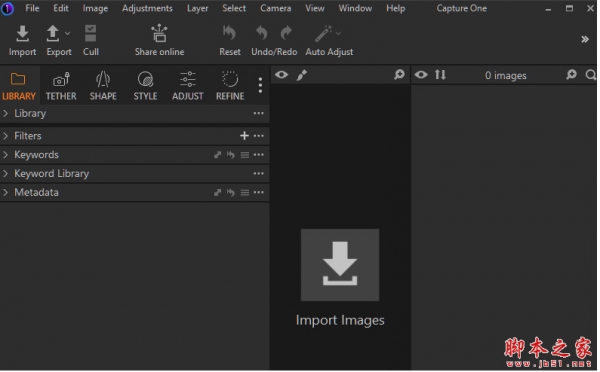600x372 pixels.
Task: Open the Auto Adjust dropdown arrow
Action: (339, 34)
